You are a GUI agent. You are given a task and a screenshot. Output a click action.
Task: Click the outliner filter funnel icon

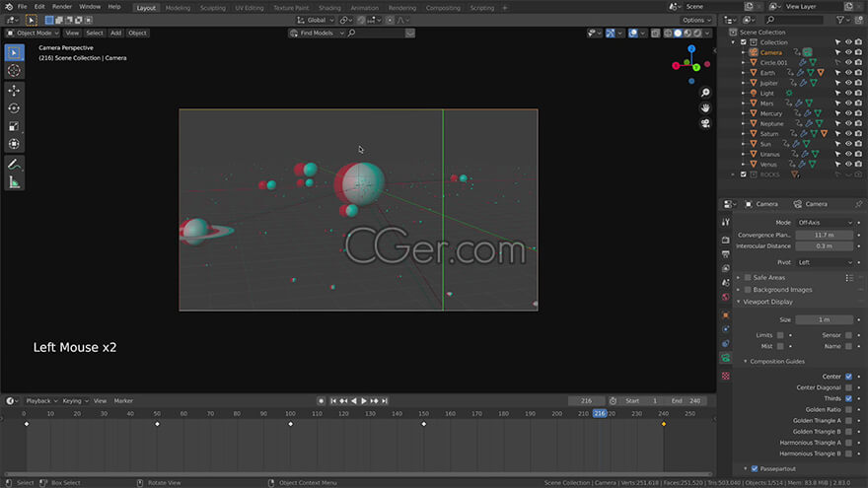coord(840,20)
